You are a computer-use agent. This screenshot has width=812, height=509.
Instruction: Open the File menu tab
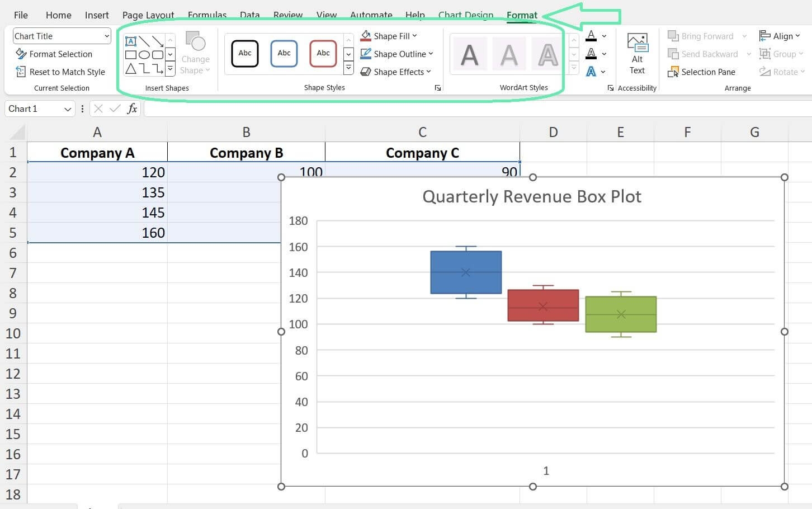coord(21,15)
